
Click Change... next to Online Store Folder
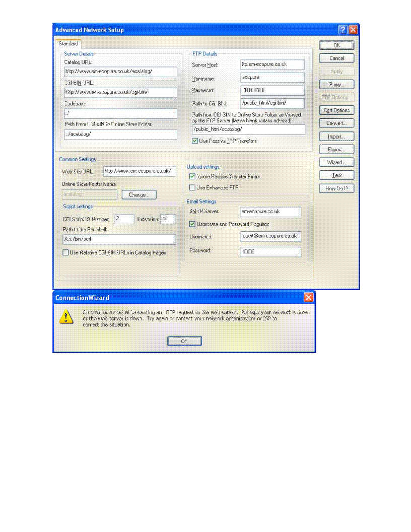(139, 194)
